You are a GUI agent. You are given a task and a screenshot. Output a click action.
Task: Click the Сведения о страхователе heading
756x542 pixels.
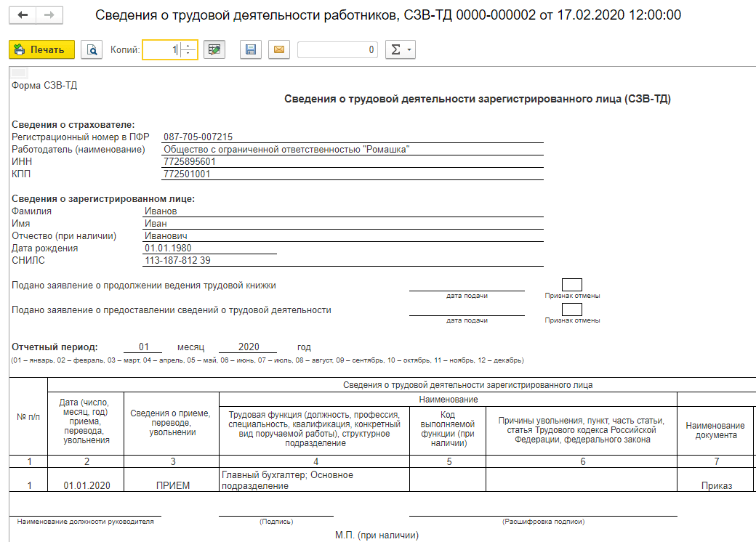[x=73, y=125]
